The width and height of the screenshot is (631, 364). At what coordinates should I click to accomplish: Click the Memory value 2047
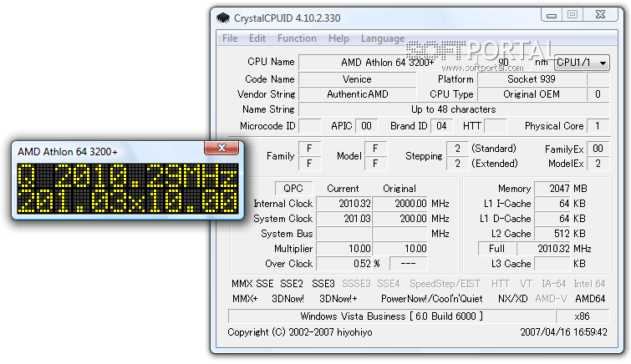(552, 189)
